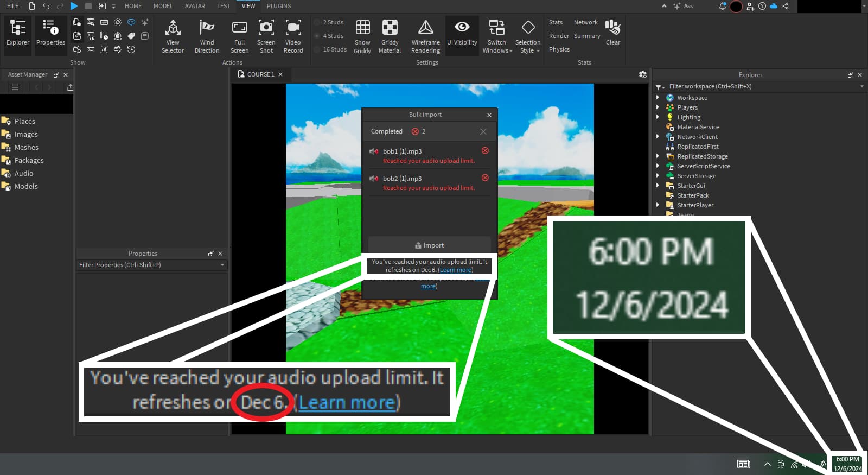Open the FILE menu

coord(12,6)
